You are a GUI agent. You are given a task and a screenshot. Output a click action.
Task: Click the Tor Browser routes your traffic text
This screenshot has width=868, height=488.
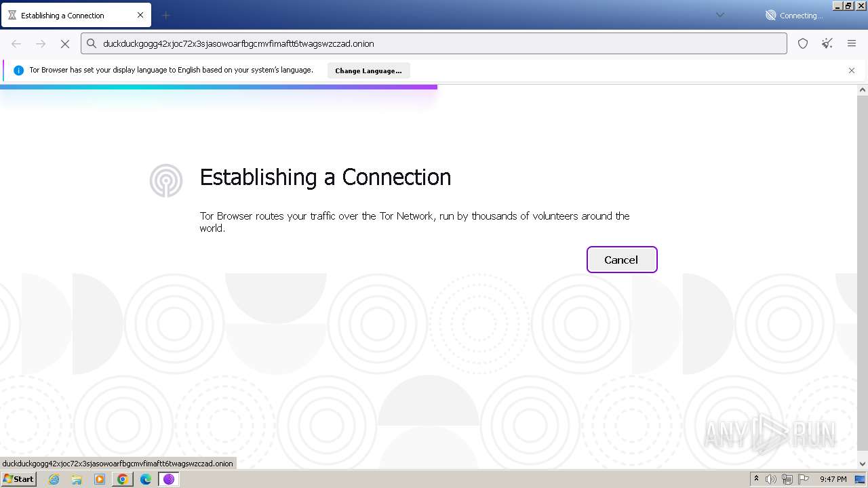point(414,222)
